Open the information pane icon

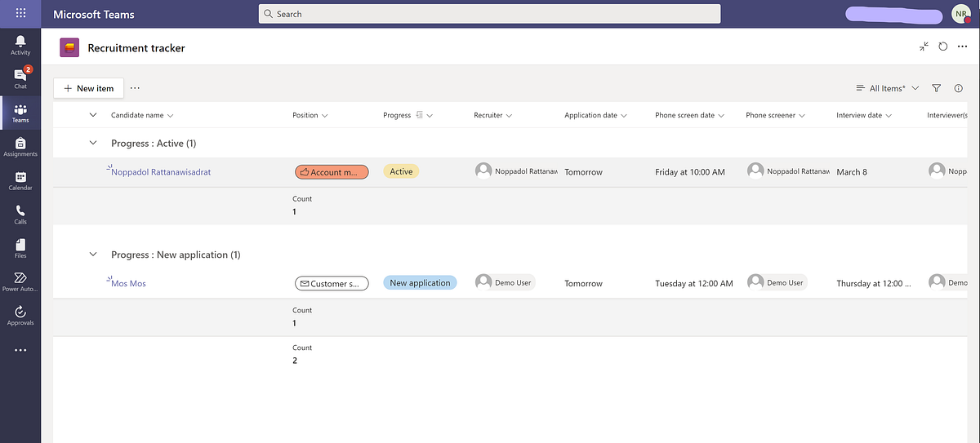959,88
